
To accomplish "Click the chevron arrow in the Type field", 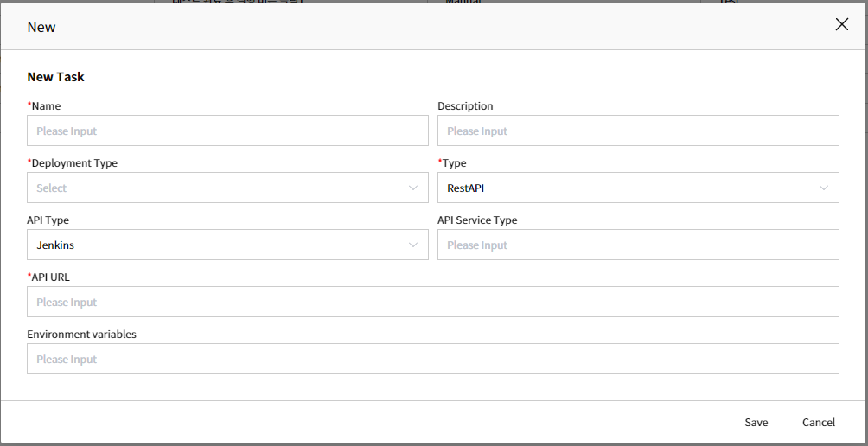I will (824, 188).
